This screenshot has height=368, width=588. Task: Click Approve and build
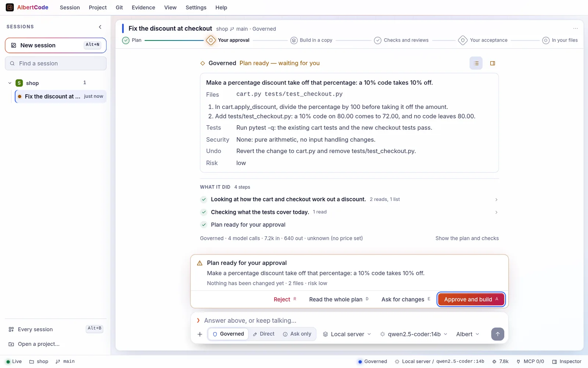pyautogui.click(x=471, y=300)
